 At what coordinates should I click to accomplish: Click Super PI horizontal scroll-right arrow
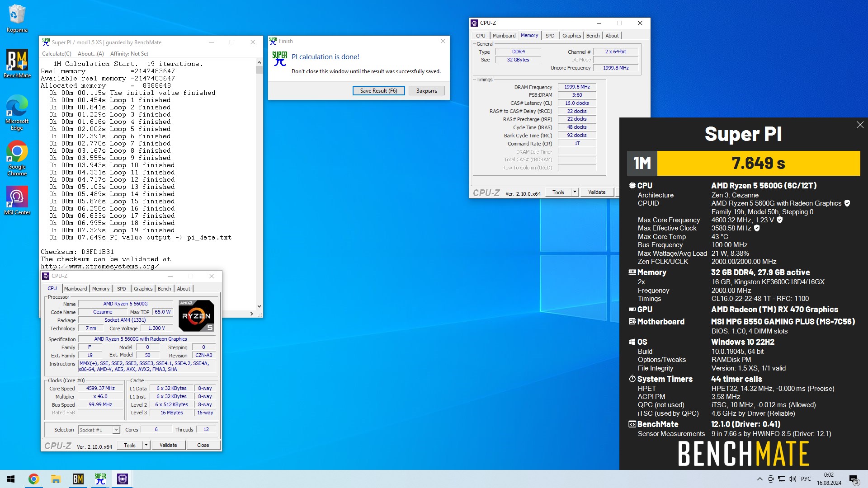(x=252, y=313)
